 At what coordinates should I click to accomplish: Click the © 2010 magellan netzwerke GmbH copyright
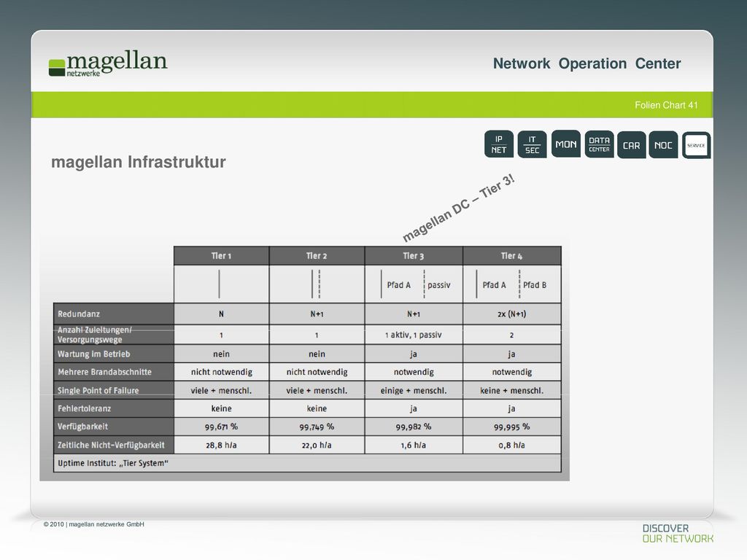pos(94,524)
